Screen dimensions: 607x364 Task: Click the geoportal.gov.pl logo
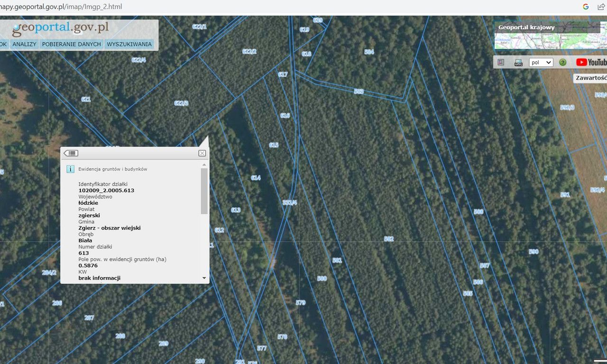pos(61,28)
